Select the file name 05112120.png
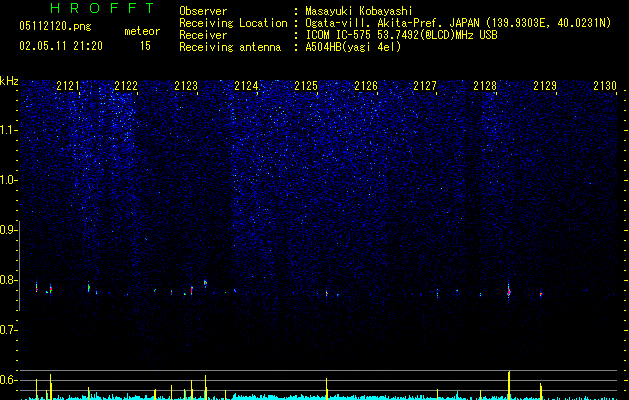 point(55,27)
